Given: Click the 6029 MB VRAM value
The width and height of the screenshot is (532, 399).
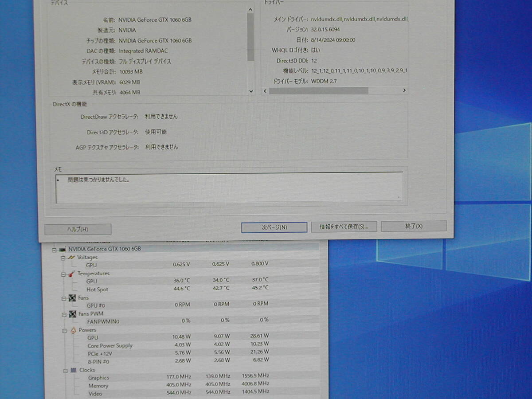Looking at the screenshot, I should click(129, 82).
